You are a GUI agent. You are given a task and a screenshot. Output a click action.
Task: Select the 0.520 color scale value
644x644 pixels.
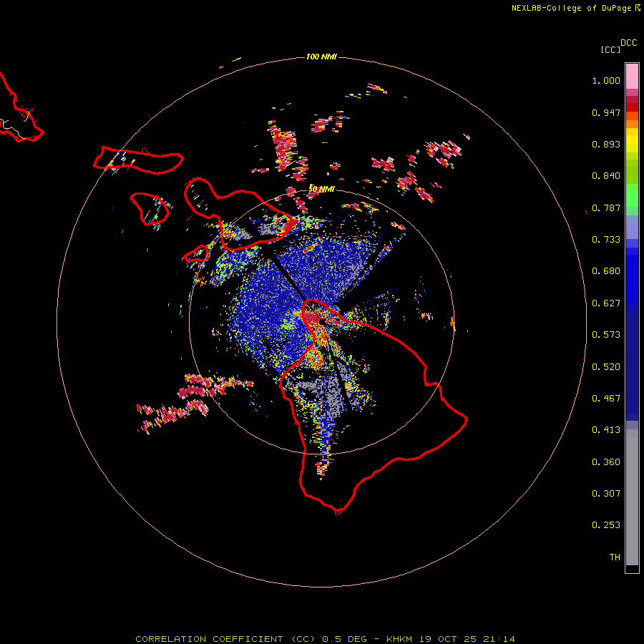pos(606,367)
